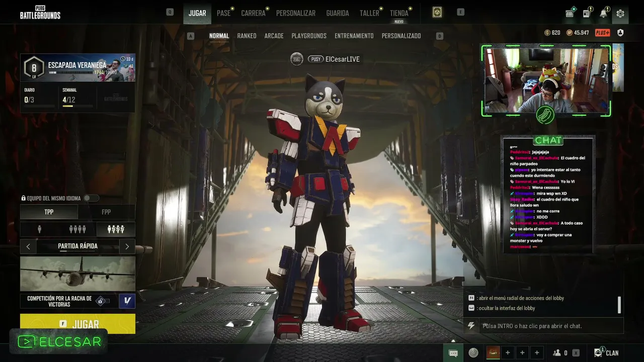
Task: Select the Normal game mode tab
Action: [x=219, y=36]
